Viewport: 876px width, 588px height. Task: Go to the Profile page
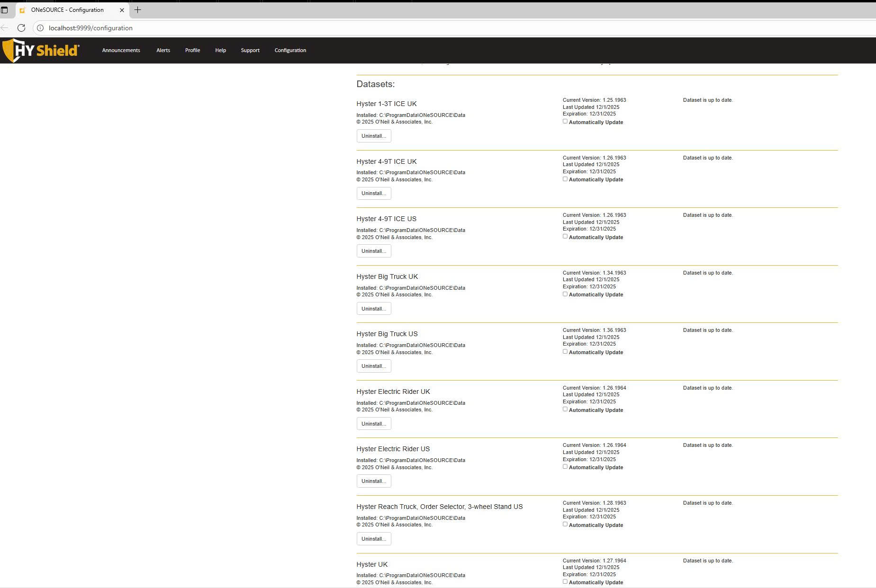pos(192,50)
